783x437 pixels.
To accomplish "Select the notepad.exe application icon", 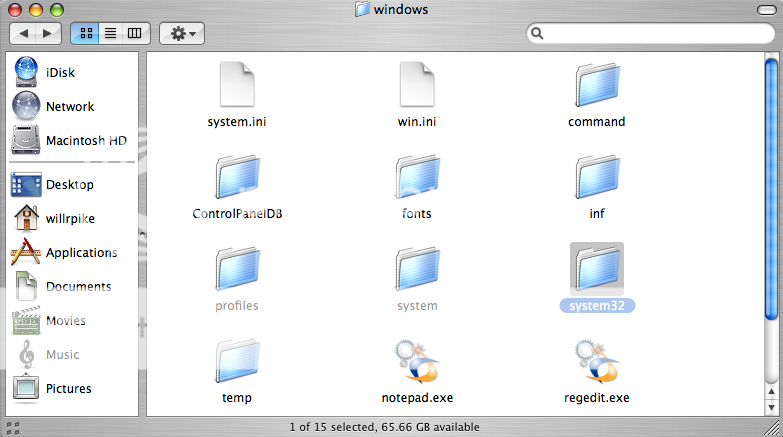I will tap(417, 361).
